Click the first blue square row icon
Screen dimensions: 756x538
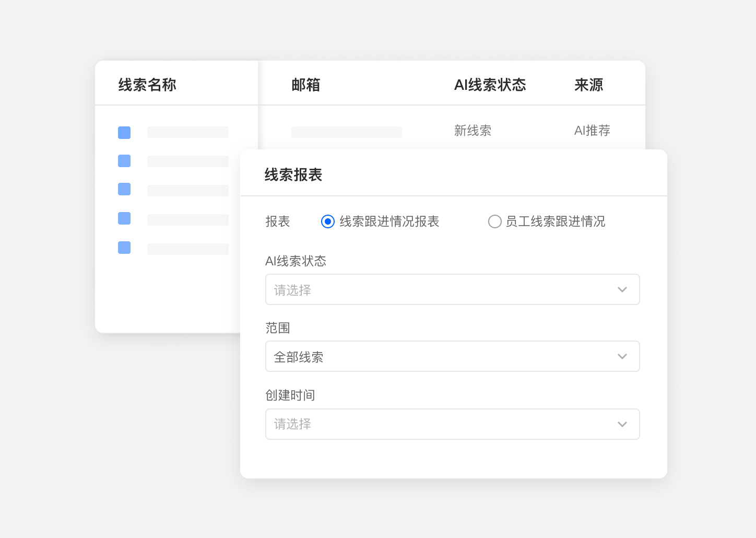coord(124,133)
